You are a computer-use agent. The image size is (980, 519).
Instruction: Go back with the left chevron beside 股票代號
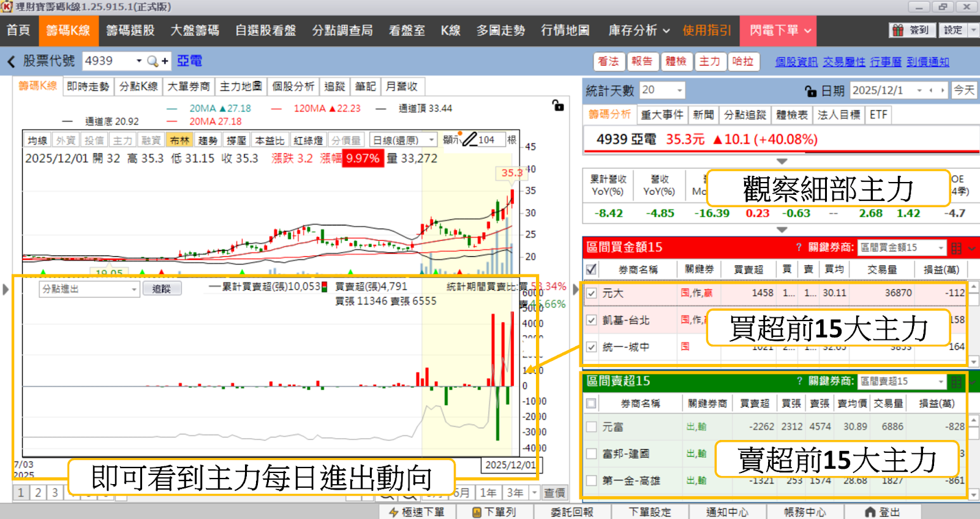coord(11,61)
